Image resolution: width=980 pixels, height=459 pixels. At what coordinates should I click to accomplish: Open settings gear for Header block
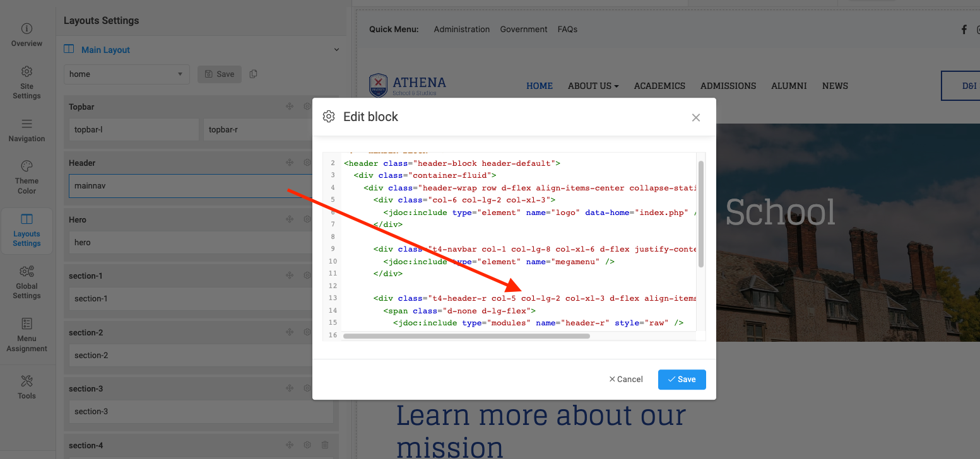tap(307, 163)
